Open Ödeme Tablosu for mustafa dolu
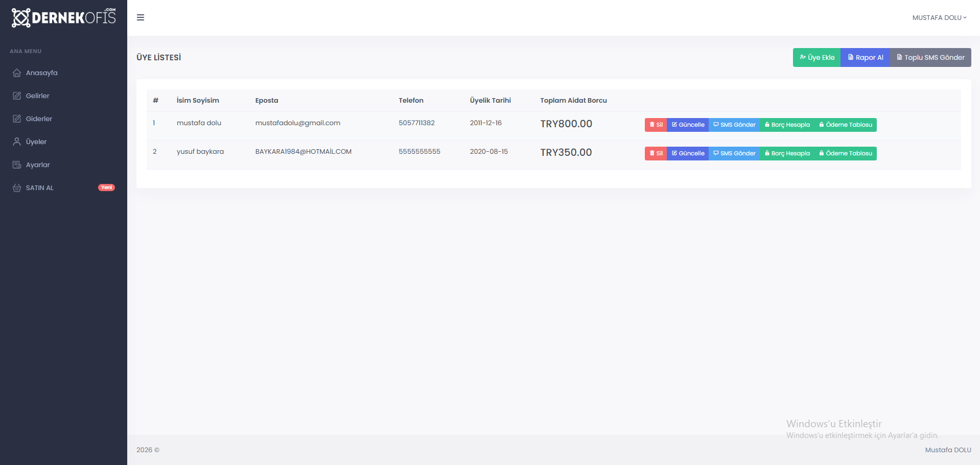The height and width of the screenshot is (465, 980). 846,125
